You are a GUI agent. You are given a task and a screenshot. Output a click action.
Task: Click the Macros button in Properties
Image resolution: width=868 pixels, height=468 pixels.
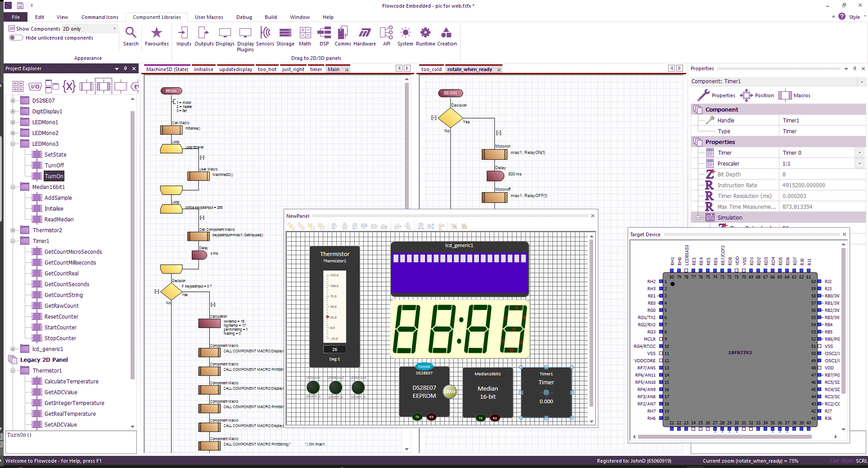795,95
